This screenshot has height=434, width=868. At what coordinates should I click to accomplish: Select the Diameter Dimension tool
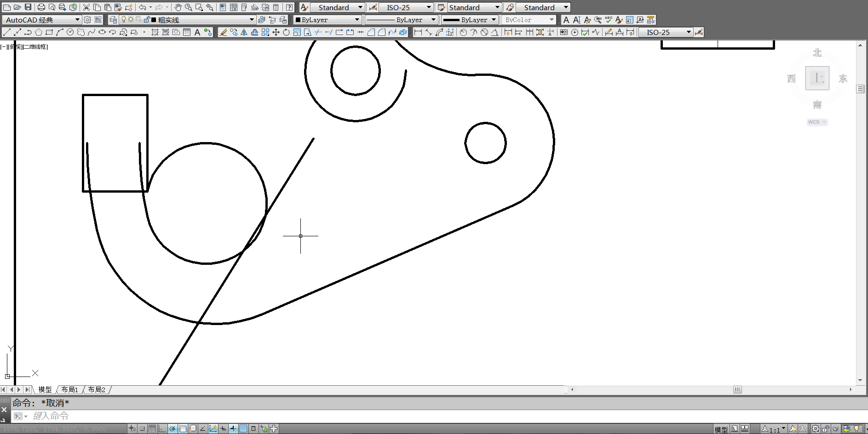[x=484, y=32]
